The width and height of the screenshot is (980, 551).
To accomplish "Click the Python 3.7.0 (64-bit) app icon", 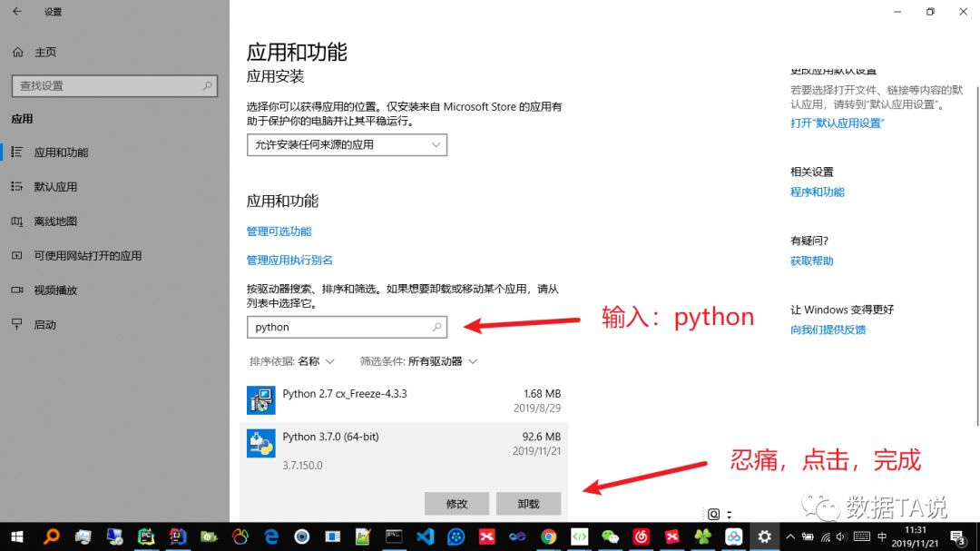I will click(260, 443).
